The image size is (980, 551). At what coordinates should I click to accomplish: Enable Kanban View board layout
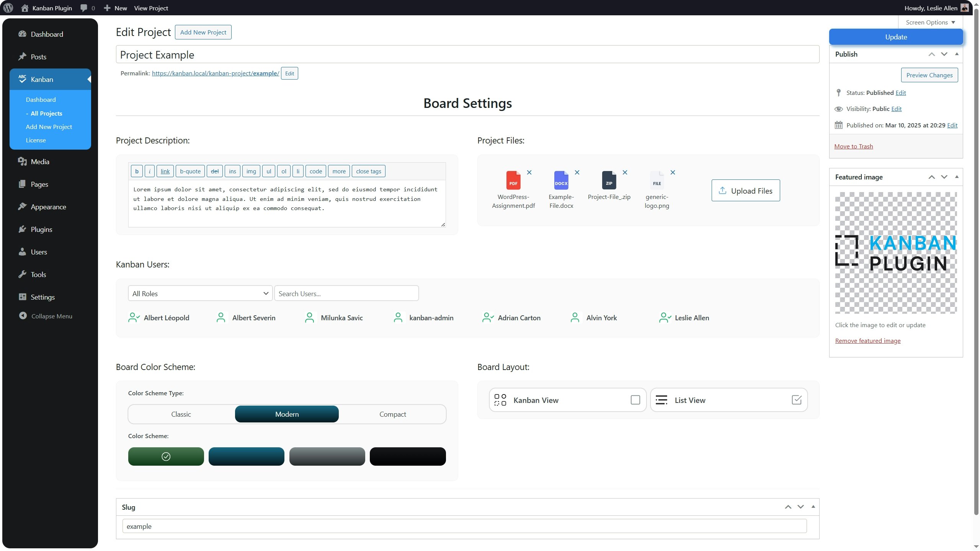[x=635, y=400]
